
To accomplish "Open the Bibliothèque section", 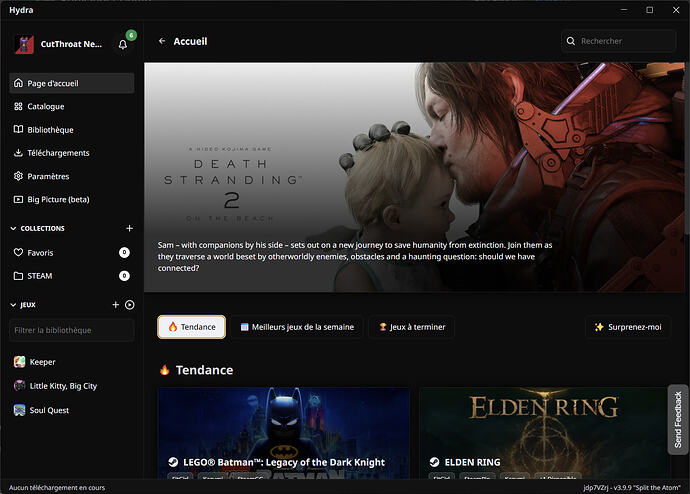I will click(x=72, y=130).
